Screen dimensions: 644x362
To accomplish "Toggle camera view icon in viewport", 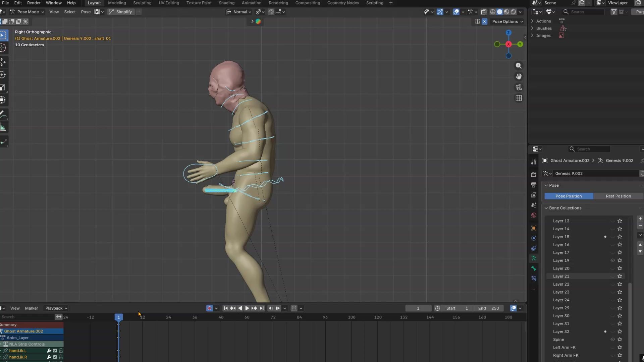I will tap(519, 87).
